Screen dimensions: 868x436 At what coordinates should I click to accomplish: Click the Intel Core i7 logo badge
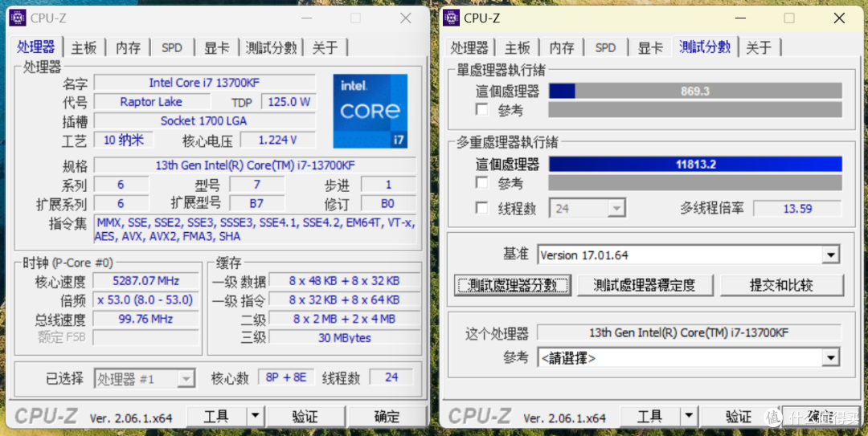pos(371,112)
